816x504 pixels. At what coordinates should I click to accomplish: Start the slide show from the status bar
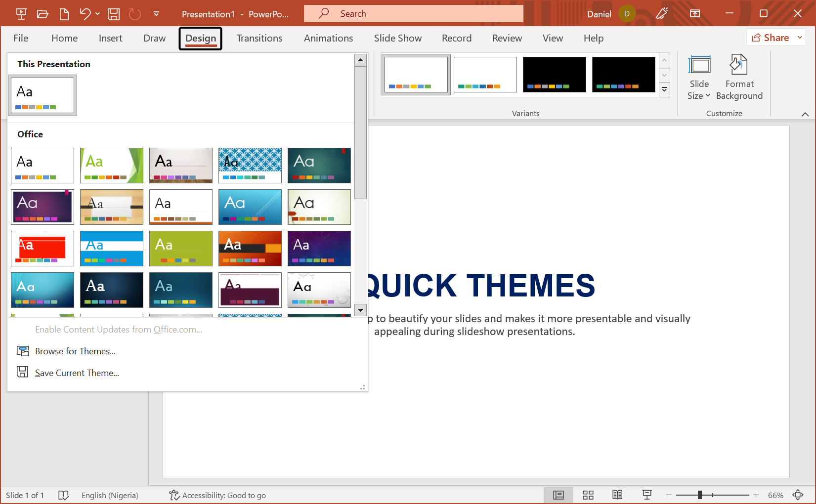tap(647, 495)
